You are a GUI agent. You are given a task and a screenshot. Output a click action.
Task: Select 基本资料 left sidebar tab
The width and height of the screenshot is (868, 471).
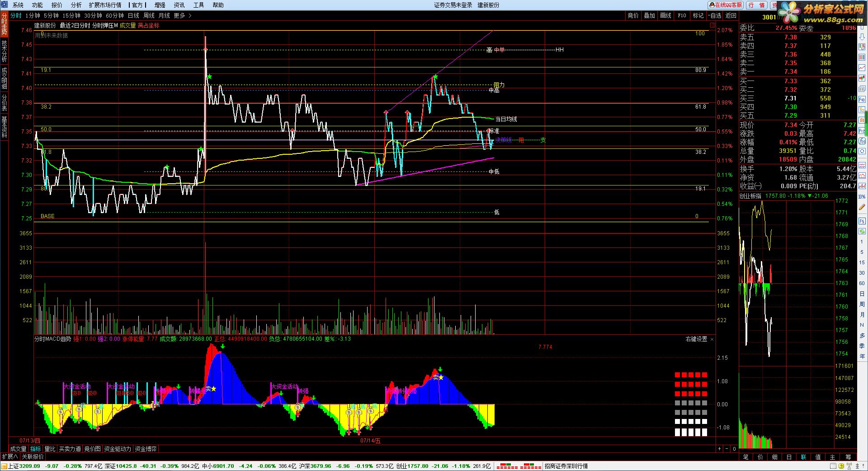pos(4,127)
